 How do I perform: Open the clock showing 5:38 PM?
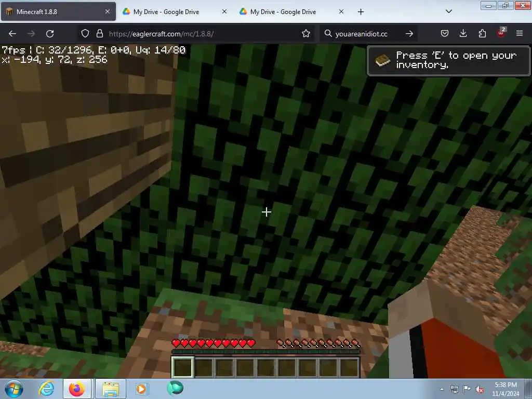pyautogui.click(x=506, y=389)
